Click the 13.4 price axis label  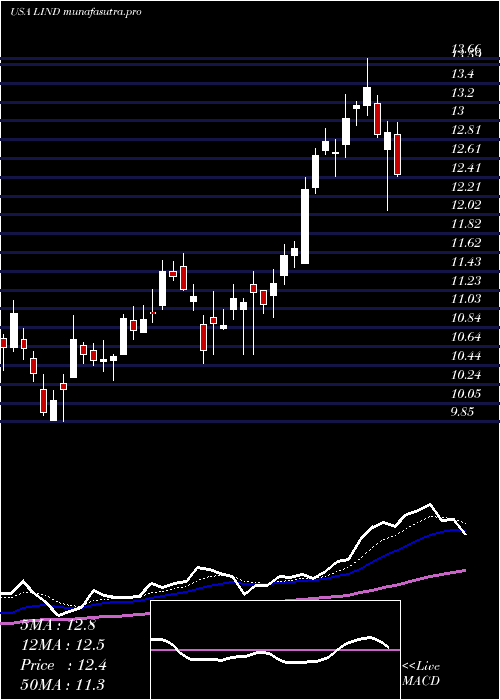(x=463, y=74)
